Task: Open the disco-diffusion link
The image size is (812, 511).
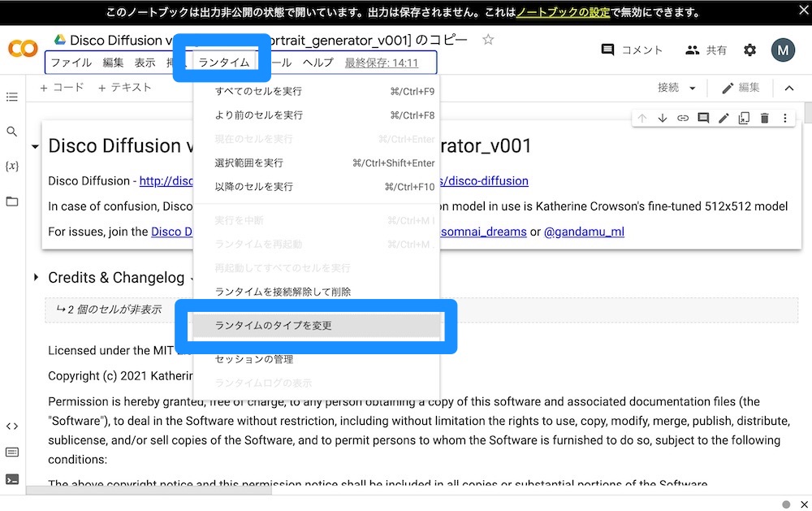Action: [x=484, y=181]
